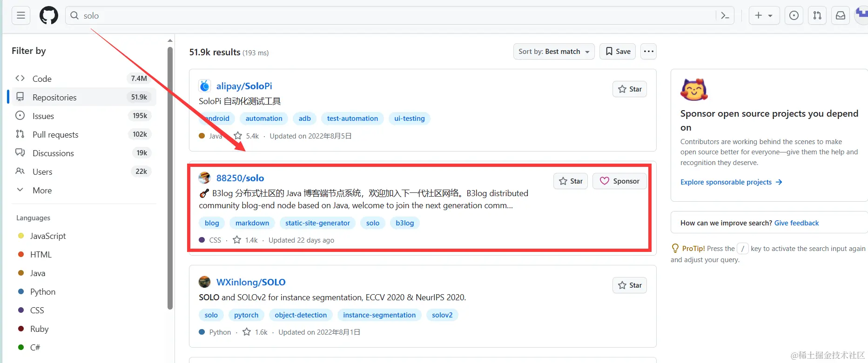Open the three-dot search options menu
This screenshot has width=868, height=363.
649,52
